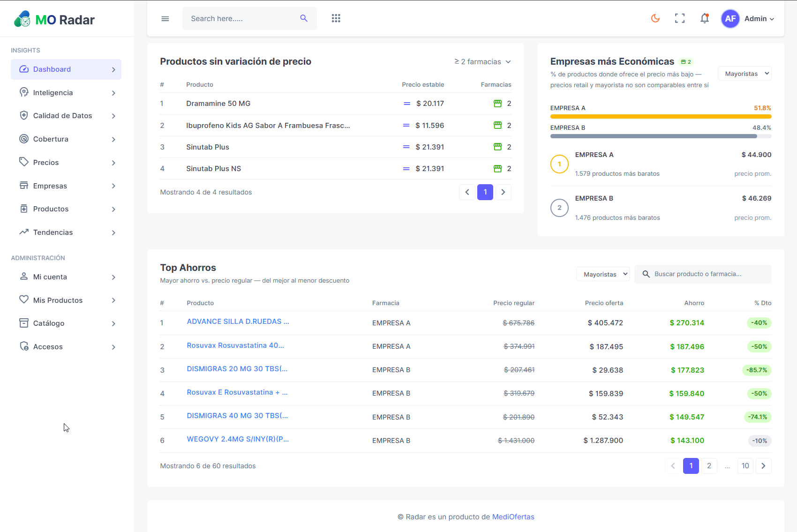Click the store badge next to Empresas más Económicas
This screenshot has width=797, height=532.
(x=686, y=62)
